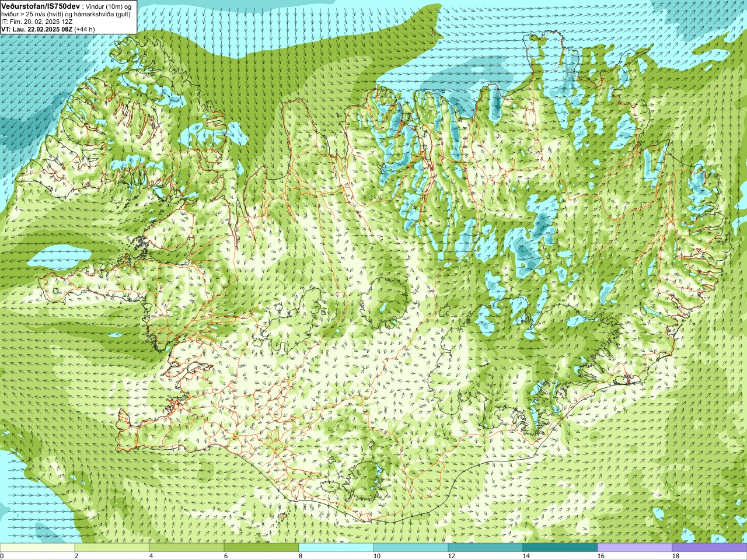Screen dimensions: 747x560
Task: Click the 'IT: Fim. 20. 02. 2025 12Z' line
Action: point(37,22)
